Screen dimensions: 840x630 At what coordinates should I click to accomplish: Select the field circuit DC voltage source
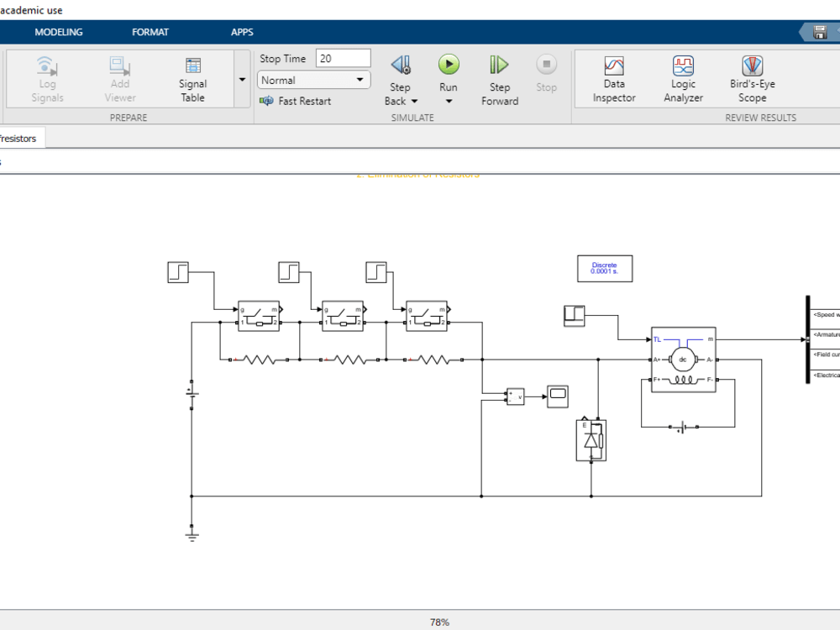(683, 427)
